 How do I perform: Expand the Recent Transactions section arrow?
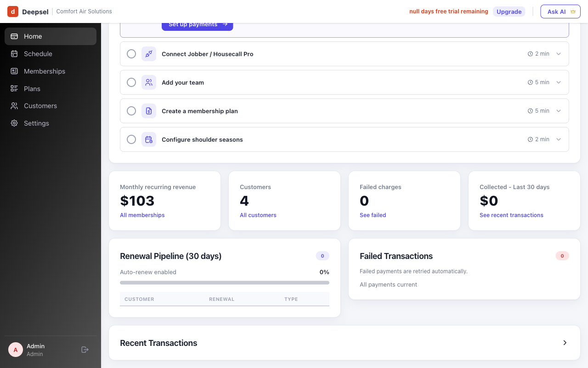[565, 343]
